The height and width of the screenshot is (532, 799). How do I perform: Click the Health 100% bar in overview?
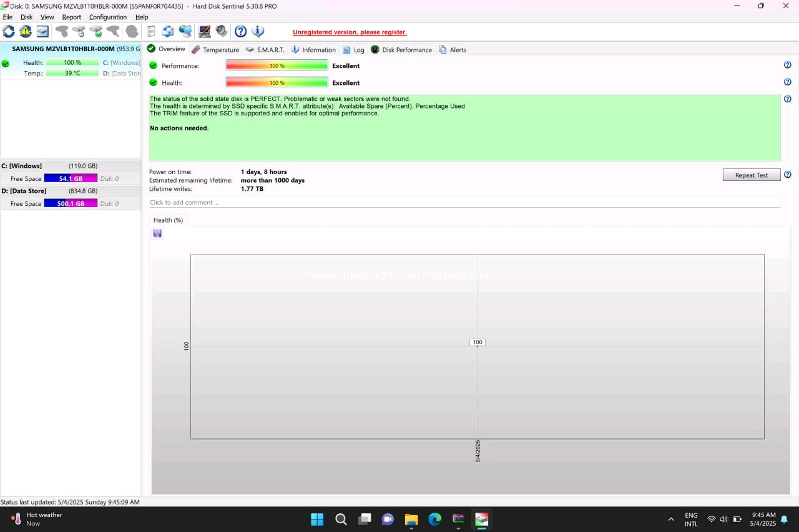[x=277, y=82]
